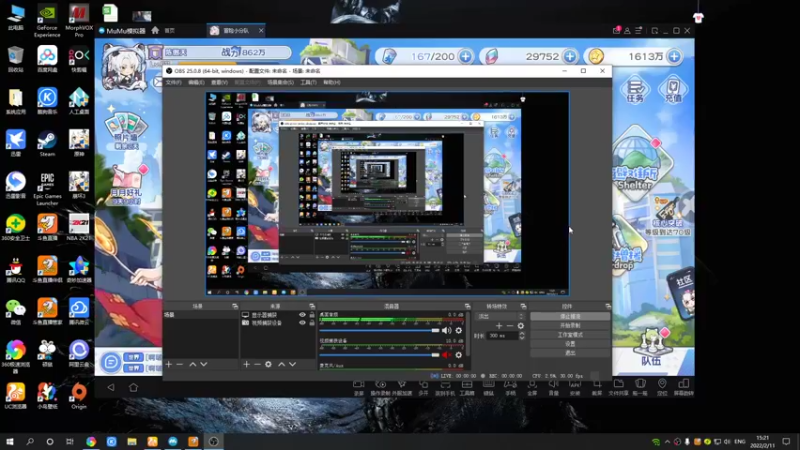Screen dimensions: 800x450
Task: Open Windows notification center on the taskbar
Action: pyautogui.click(x=786, y=441)
